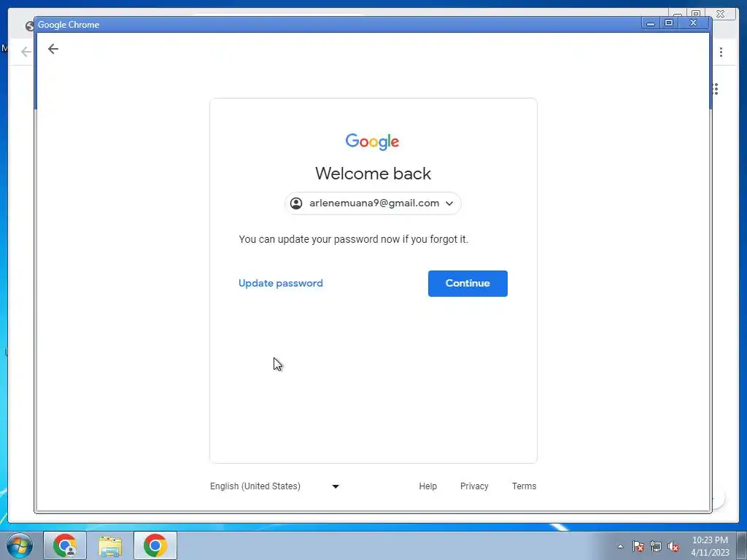Open Chrome with profile badge in taskbar
The height and width of the screenshot is (560, 747).
(x=65, y=545)
